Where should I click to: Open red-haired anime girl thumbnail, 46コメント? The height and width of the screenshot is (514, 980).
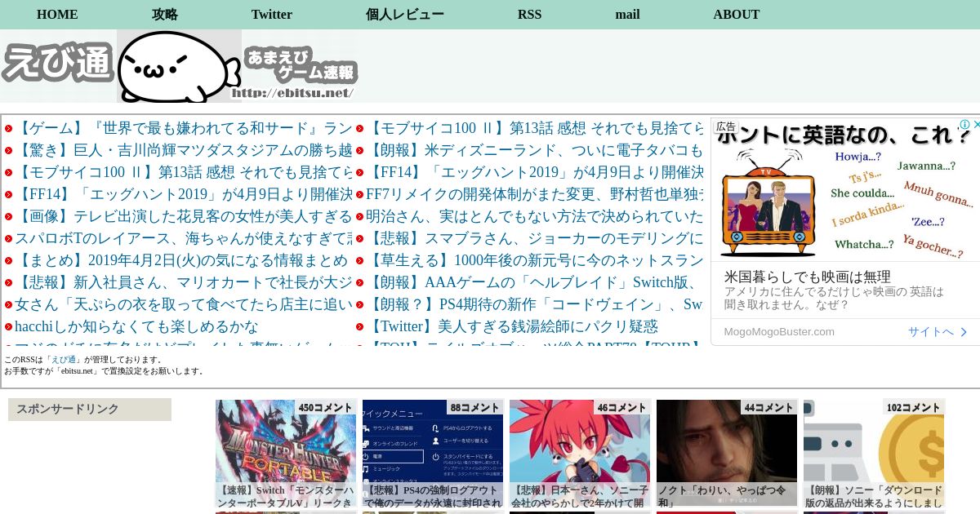[x=580, y=454]
